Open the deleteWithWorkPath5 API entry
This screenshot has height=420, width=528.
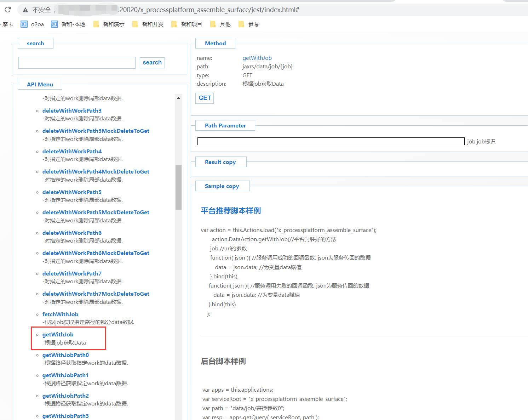click(72, 192)
